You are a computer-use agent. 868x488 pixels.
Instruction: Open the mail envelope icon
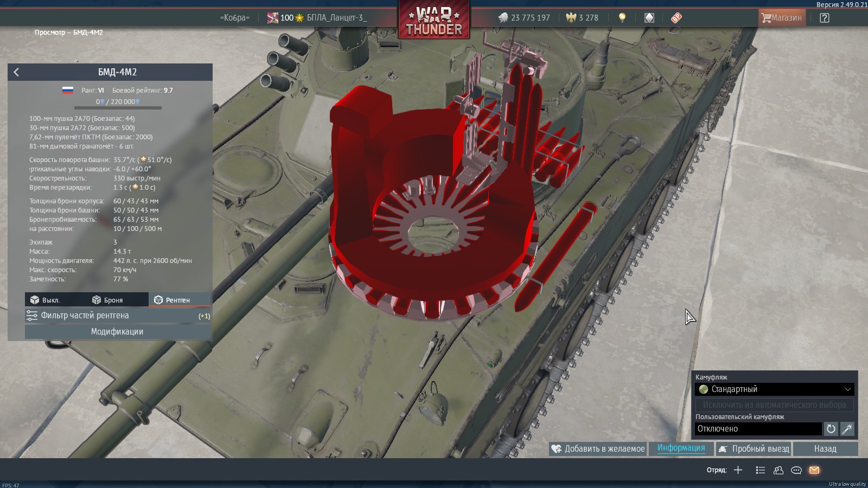pyautogui.click(x=814, y=470)
